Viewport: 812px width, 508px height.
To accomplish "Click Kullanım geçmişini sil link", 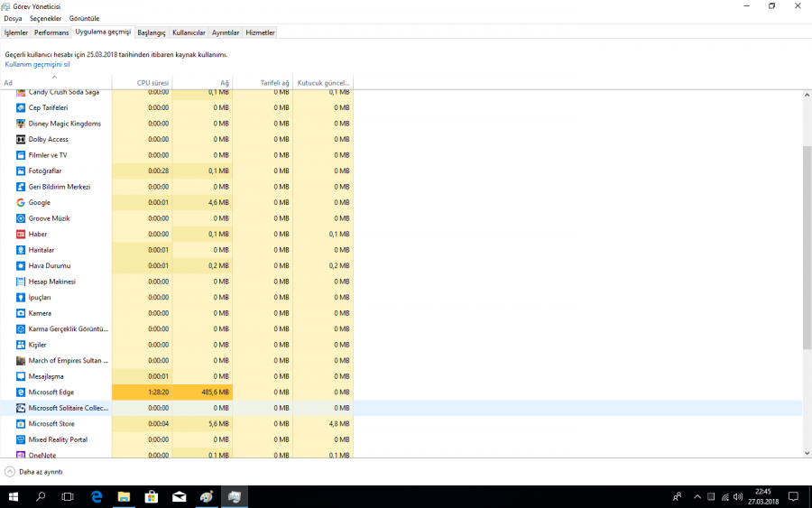I will [37, 65].
